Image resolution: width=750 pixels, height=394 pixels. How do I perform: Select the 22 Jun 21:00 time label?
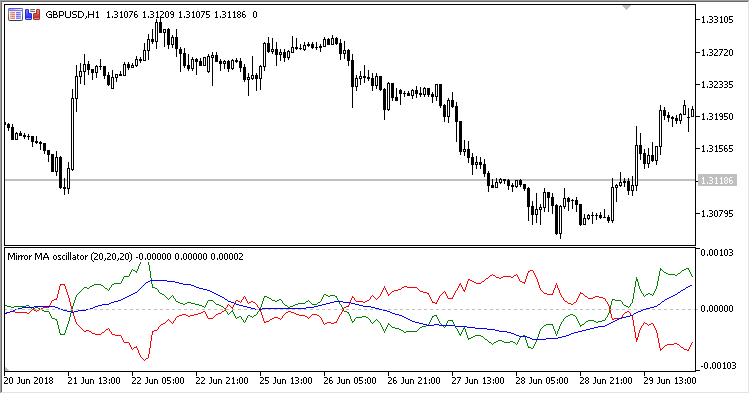[222, 381]
